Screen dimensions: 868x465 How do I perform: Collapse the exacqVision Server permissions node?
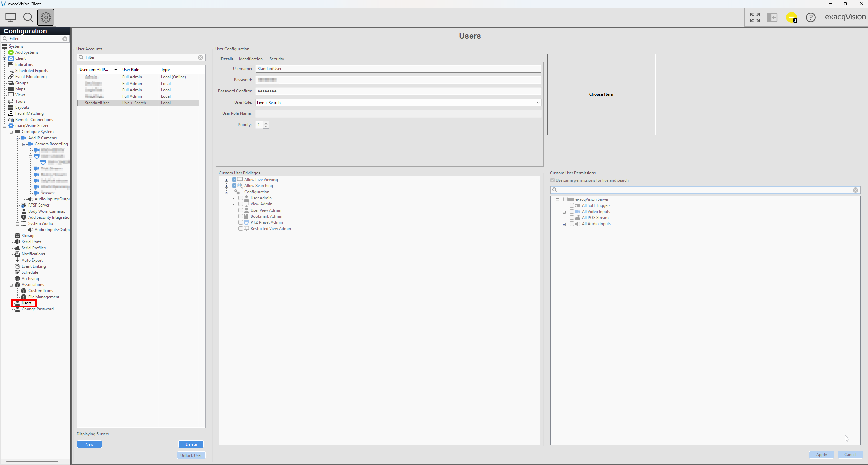click(x=557, y=200)
